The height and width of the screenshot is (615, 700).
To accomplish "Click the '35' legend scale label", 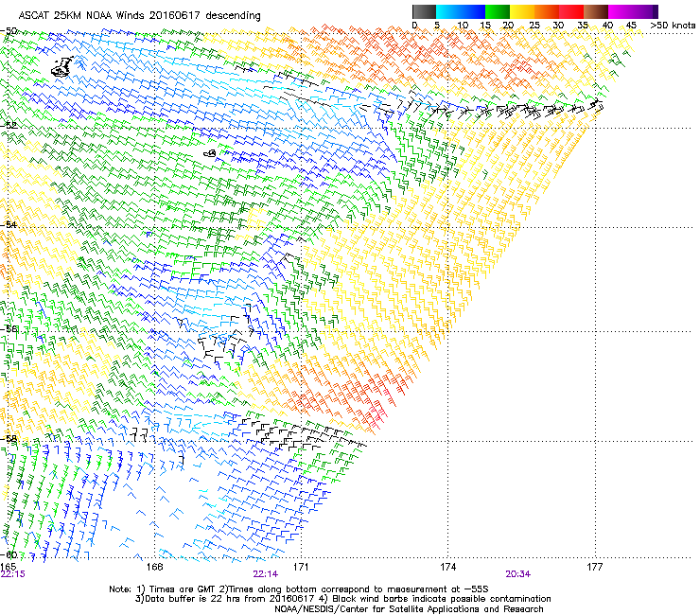I will click(x=583, y=26).
